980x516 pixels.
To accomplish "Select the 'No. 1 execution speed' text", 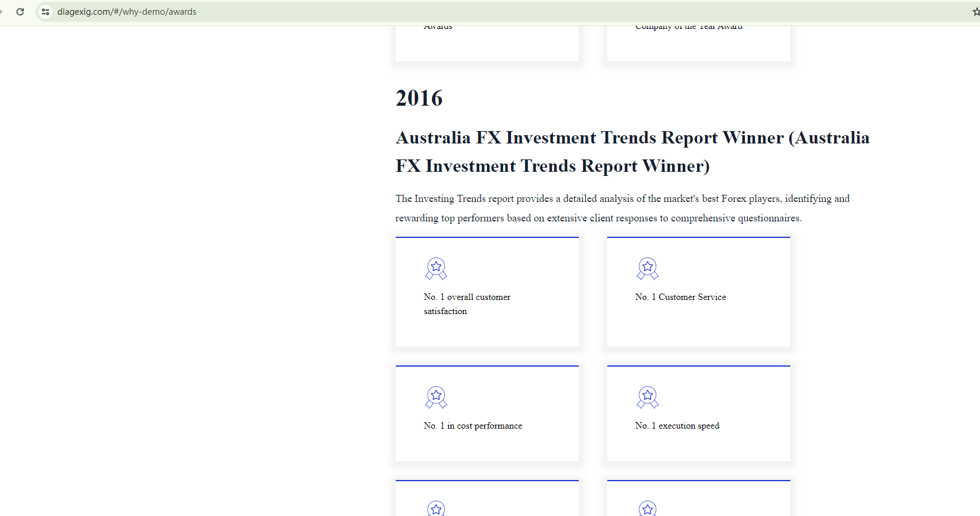I will (x=677, y=426).
